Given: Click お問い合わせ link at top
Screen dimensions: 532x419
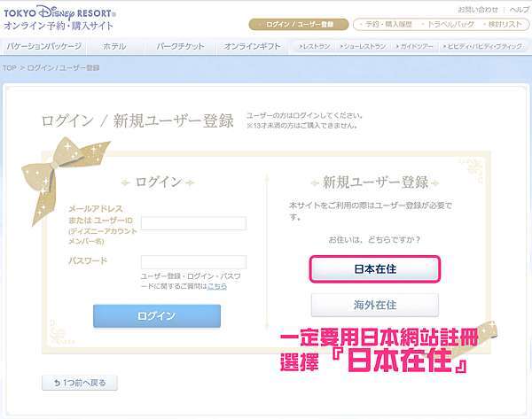Looking at the screenshot, I should tap(478, 10).
